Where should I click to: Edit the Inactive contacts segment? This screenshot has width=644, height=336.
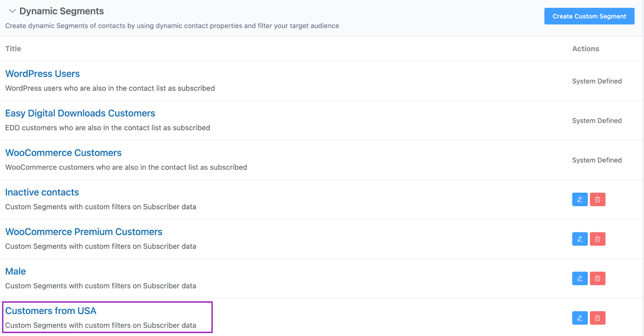pyautogui.click(x=580, y=200)
